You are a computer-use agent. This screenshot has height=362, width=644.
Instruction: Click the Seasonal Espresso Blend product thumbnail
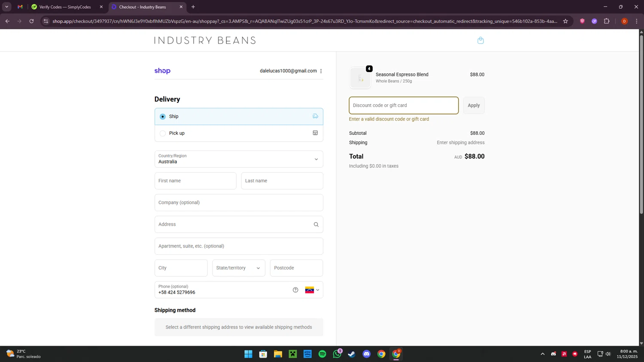pos(360,78)
